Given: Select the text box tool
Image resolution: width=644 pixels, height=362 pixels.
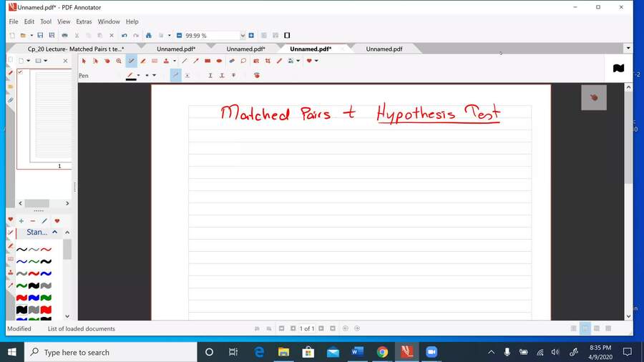Looking at the screenshot, I should click(155, 61).
